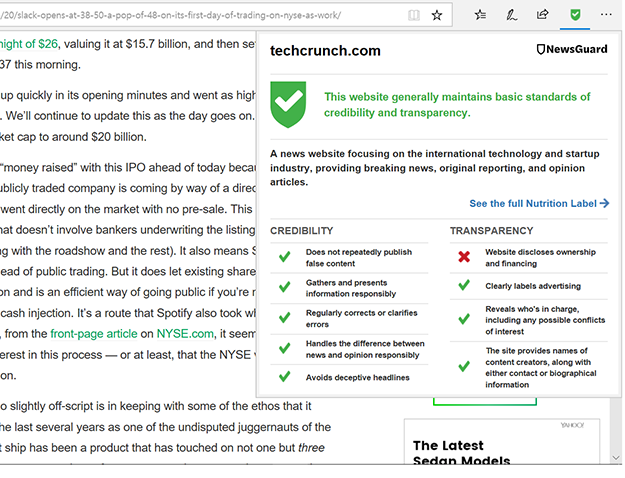This screenshot has width=625, height=478.
Task: Click the CREDIBILITY section heading
Action: click(x=301, y=231)
